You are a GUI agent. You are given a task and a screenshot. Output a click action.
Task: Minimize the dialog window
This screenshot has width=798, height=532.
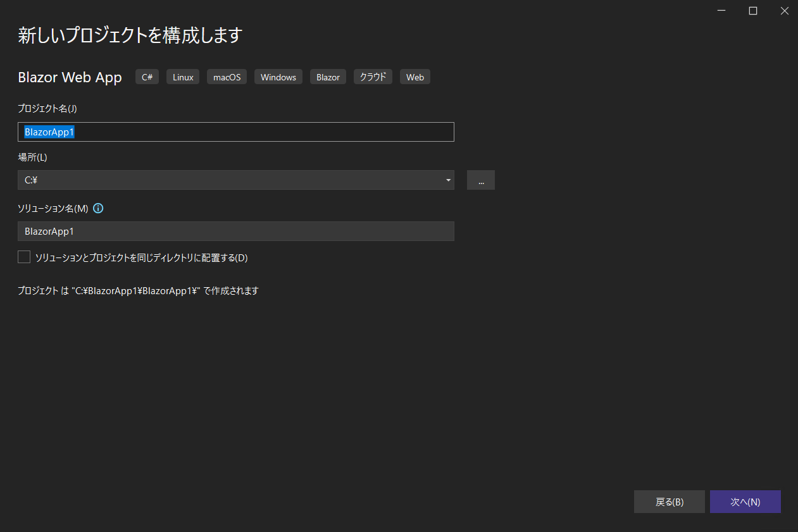[x=723, y=10]
